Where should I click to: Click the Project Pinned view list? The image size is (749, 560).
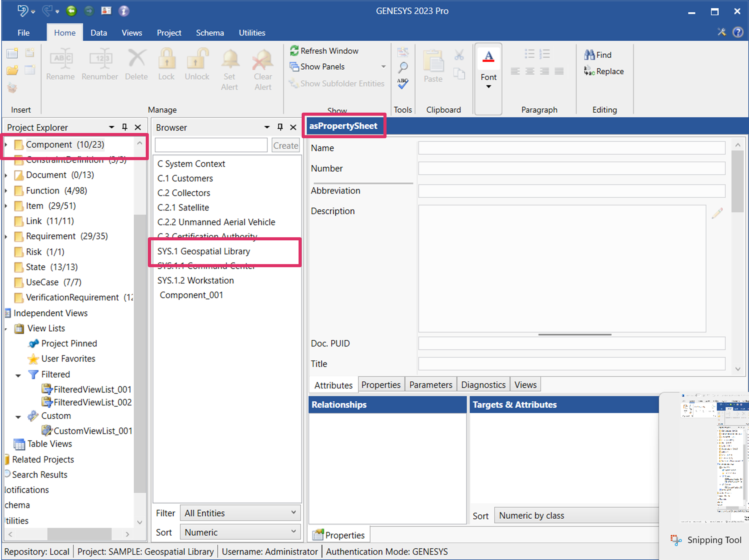[x=69, y=343]
